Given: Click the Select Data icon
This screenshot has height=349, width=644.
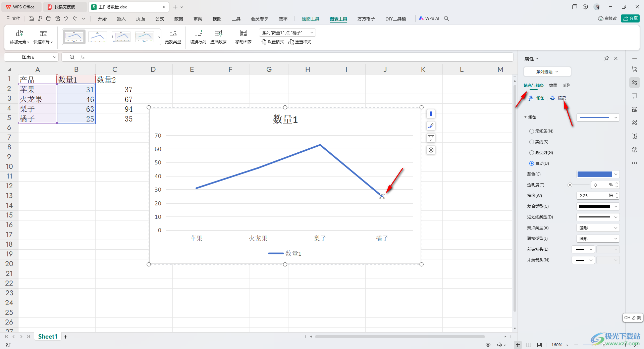Looking at the screenshot, I should 218,33.
